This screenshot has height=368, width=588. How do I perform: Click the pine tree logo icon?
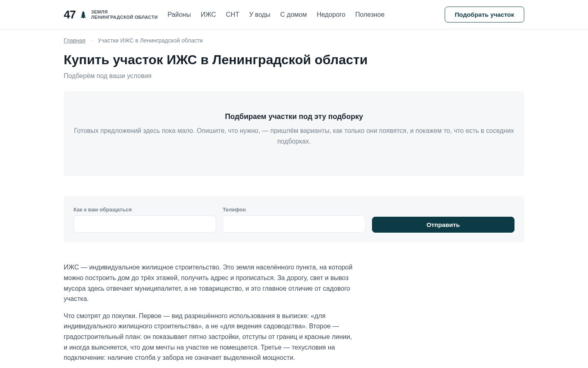(x=83, y=15)
